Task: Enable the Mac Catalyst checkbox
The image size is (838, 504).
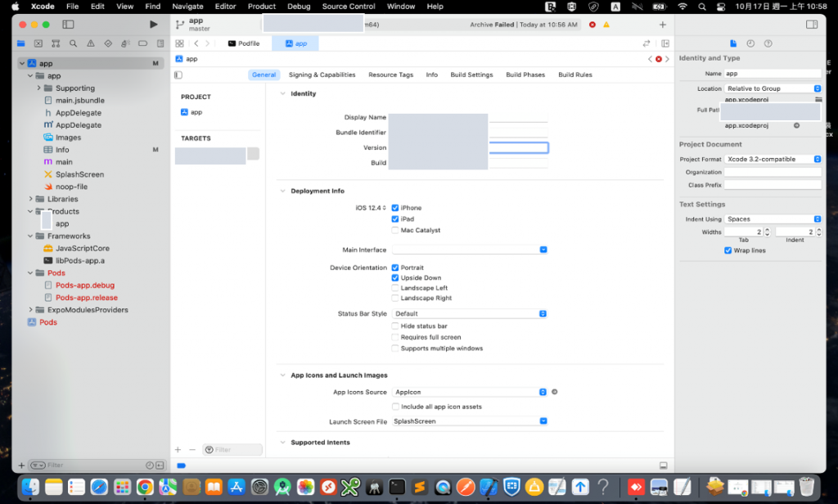Action: pos(395,231)
